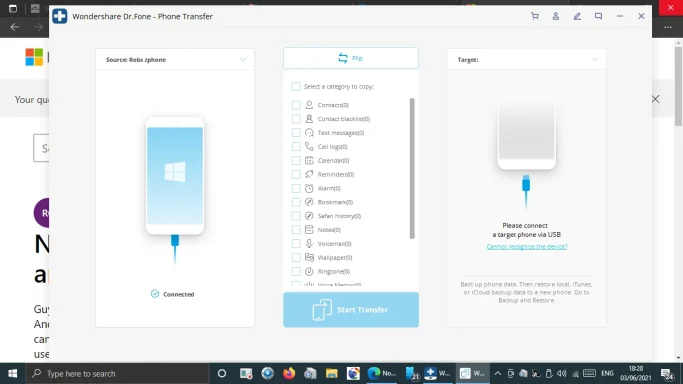Click the Cortana circle on taskbar
This screenshot has width=683, height=384.
pyautogui.click(x=222, y=374)
